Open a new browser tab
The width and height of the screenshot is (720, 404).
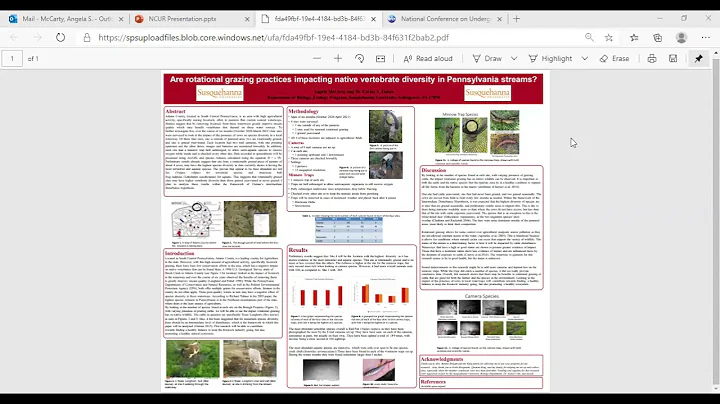pos(517,19)
